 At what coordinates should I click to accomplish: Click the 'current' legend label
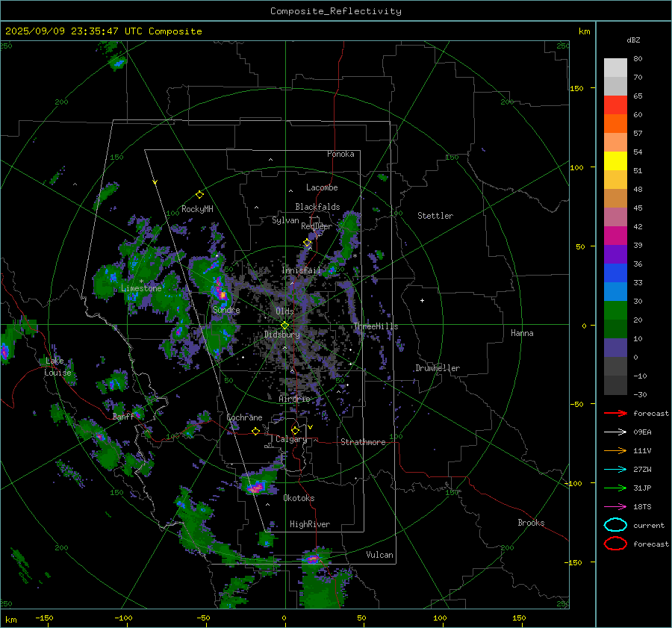click(x=649, y=525)
